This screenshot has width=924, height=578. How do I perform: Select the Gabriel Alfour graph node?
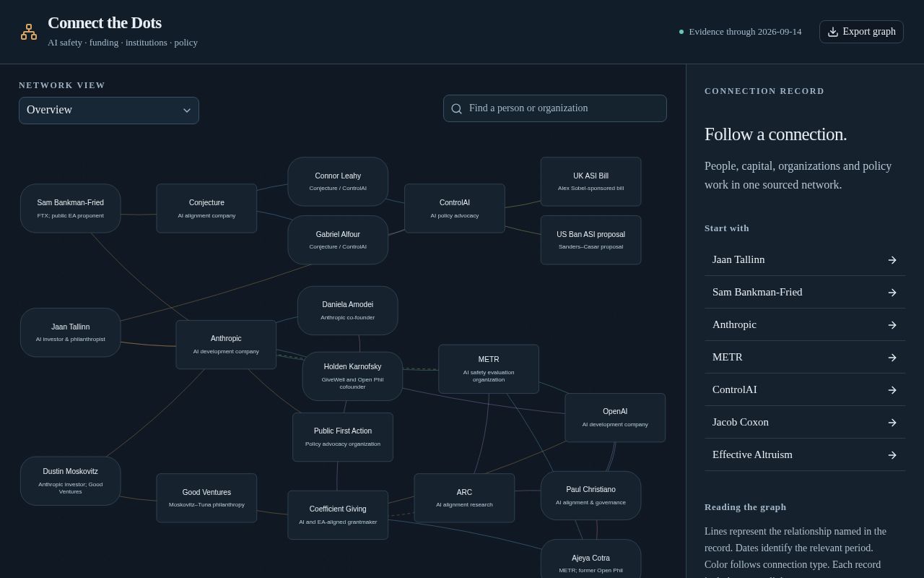[338, 240]
